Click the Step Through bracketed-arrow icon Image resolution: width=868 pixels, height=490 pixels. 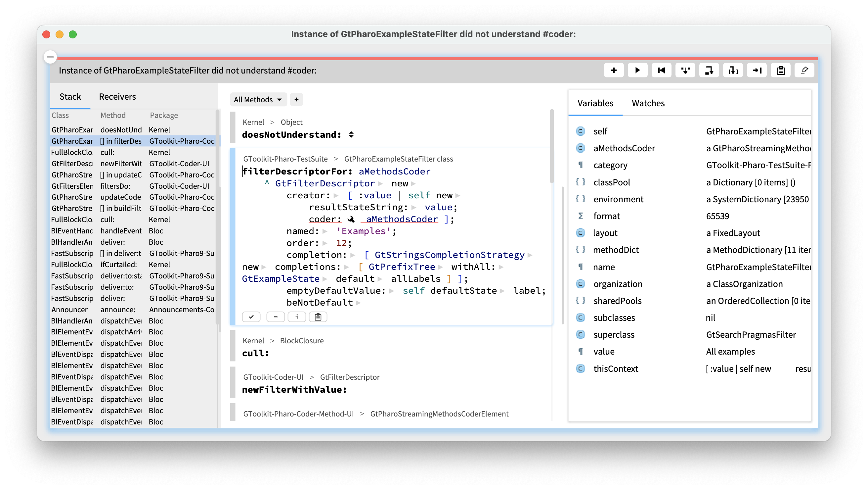coord(733,70)
